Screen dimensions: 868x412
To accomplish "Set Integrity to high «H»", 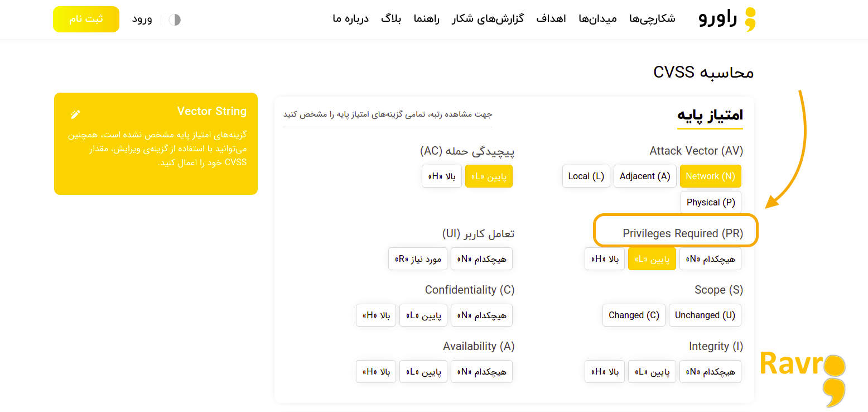I will point(605,372).
